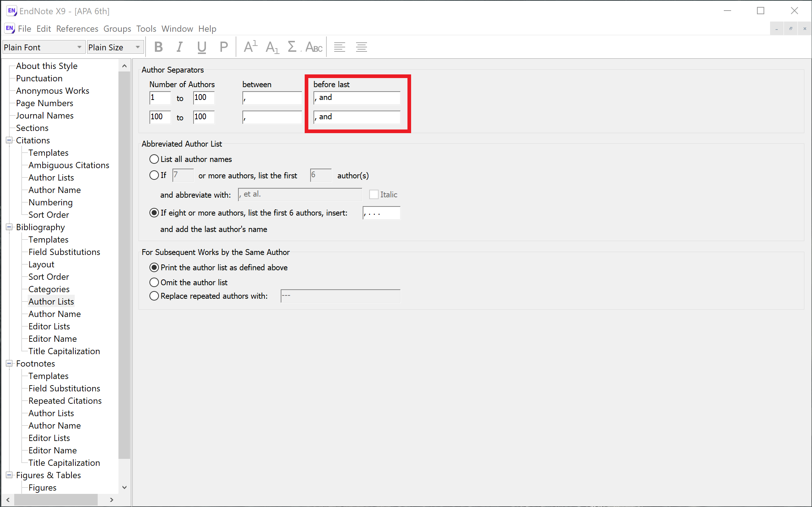The width and height of the screenshot is (812, 507).
Task: Click the first 'before last' separator field
Action: (x=357, y=98)
